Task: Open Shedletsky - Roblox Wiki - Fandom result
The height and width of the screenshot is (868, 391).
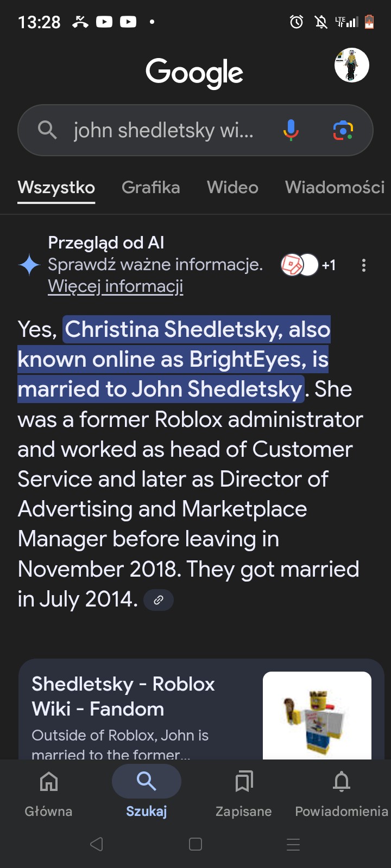Action: [x=123, y=697]
